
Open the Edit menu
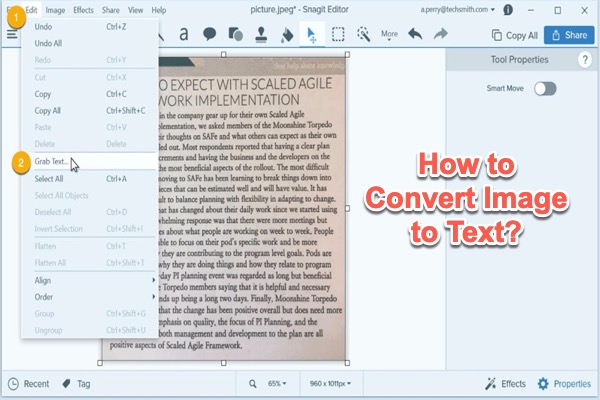point(31,10)
